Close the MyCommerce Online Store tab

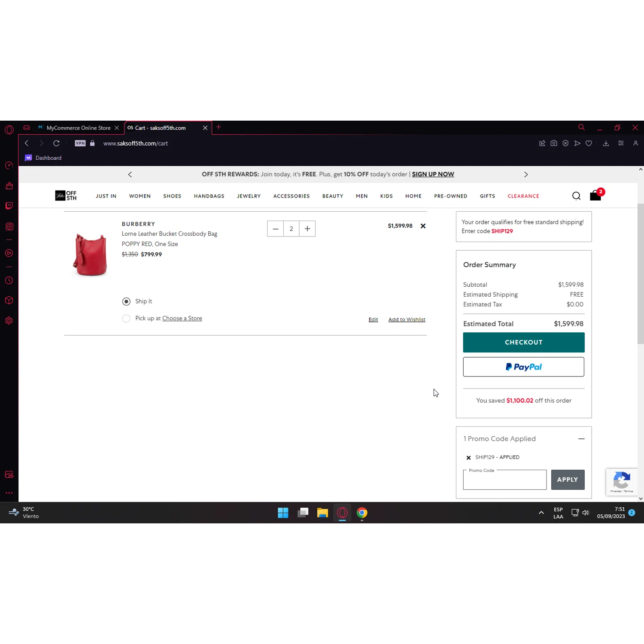click(x=116, y=128)
